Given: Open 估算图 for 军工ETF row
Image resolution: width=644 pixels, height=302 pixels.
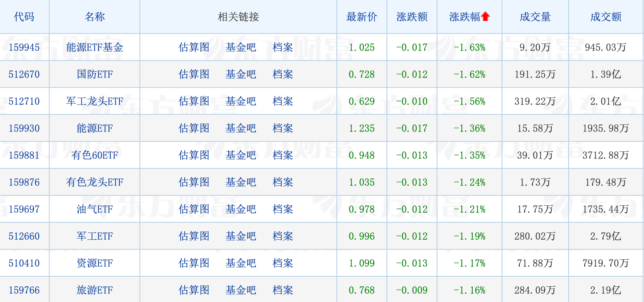Looking at the screenshot, I should (194, 236).
